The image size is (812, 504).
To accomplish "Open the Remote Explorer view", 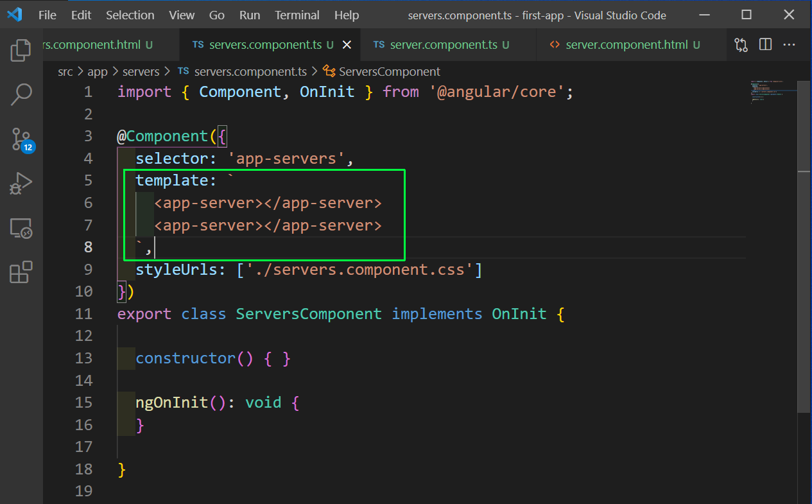I will (x=21, y=228).
